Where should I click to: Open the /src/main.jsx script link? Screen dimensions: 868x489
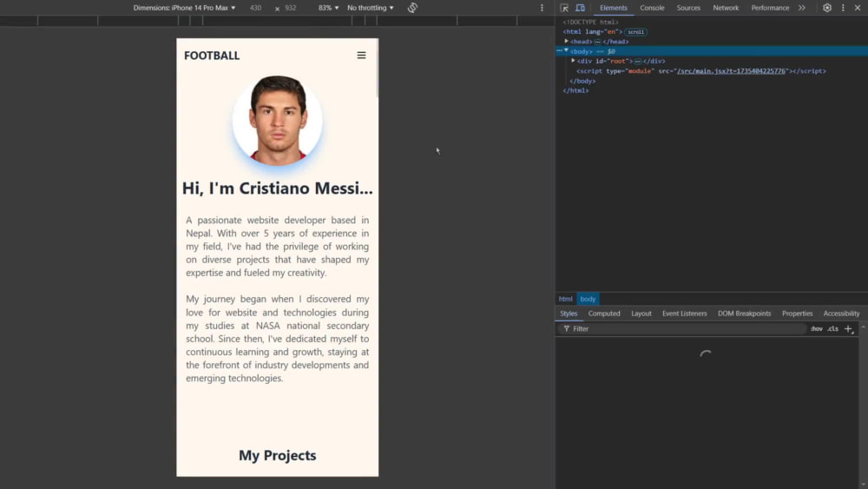(x=731, y=71)
